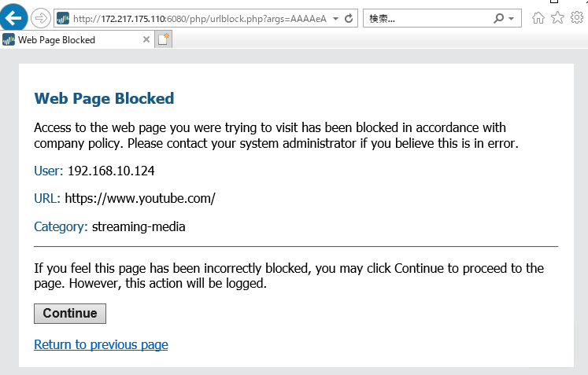Click the browser Forward arrow button

point(40,18)
